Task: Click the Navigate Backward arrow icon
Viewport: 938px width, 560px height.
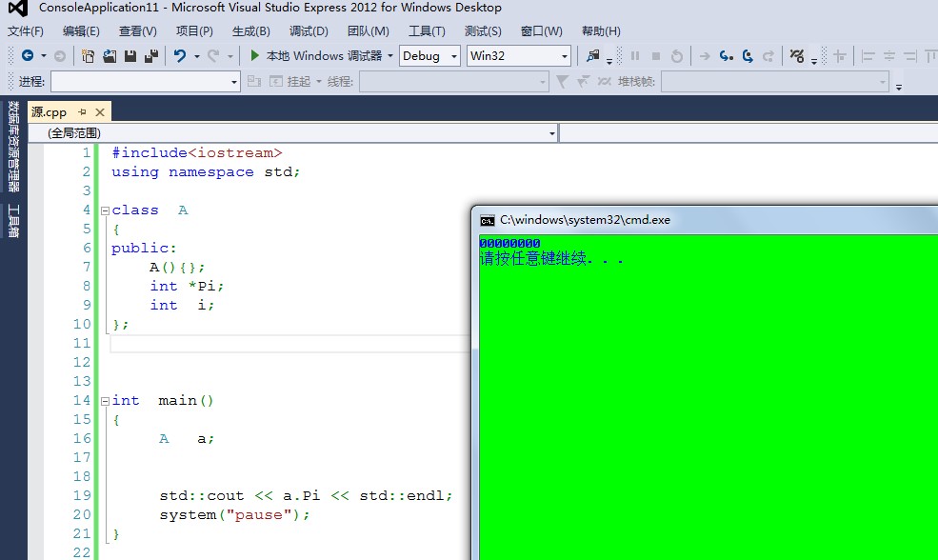Action: [27, 56]
